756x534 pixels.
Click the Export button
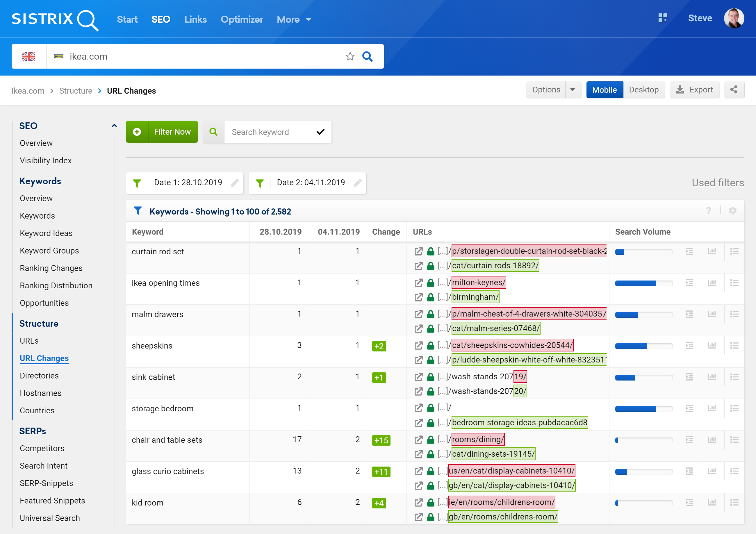(x=694, y=90)
